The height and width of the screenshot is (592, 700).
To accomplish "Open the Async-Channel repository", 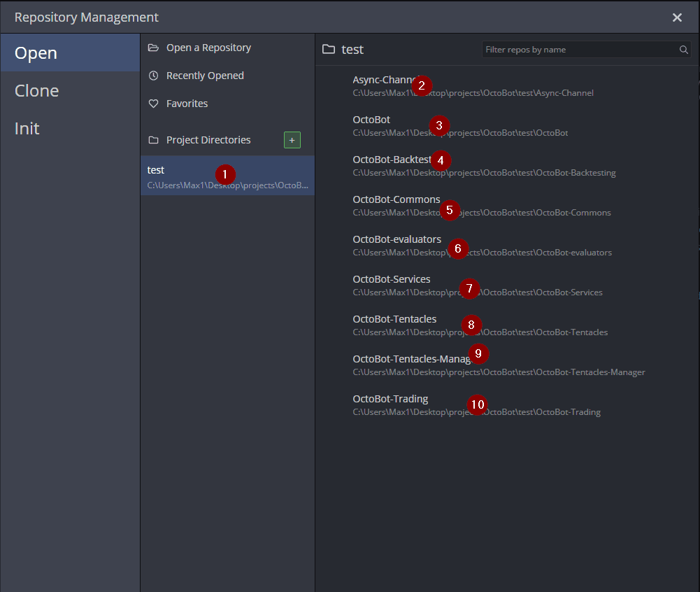I will (507, 86).
